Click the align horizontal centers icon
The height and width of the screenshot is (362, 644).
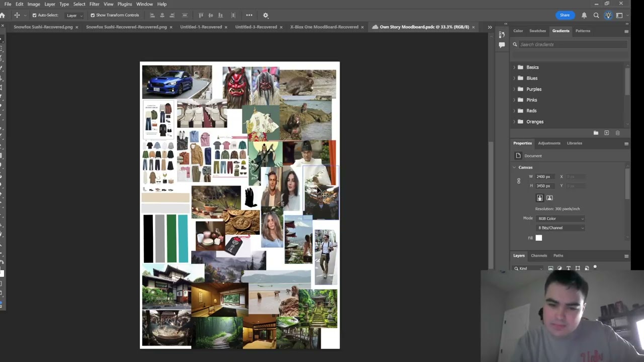(x=162, y=15)
